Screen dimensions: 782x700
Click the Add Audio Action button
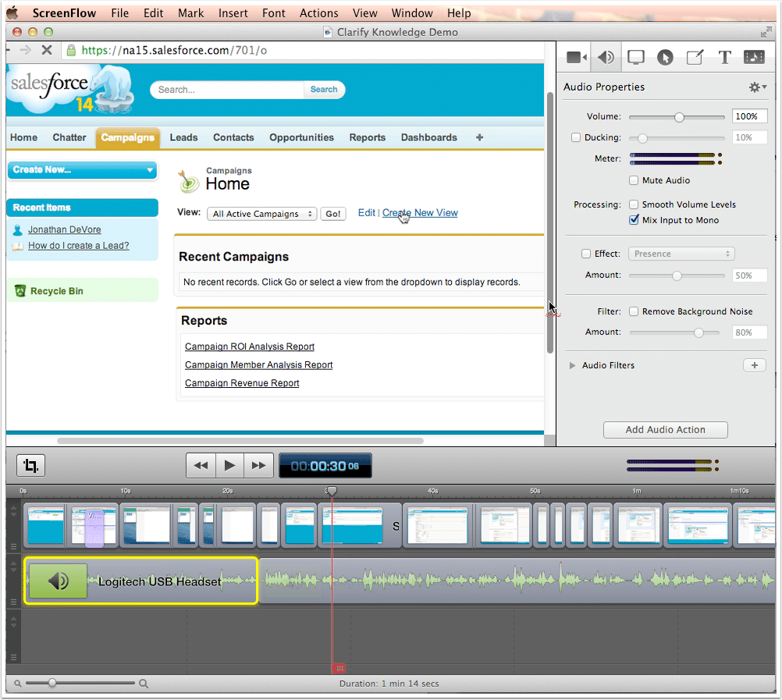[x=665, y=430]
